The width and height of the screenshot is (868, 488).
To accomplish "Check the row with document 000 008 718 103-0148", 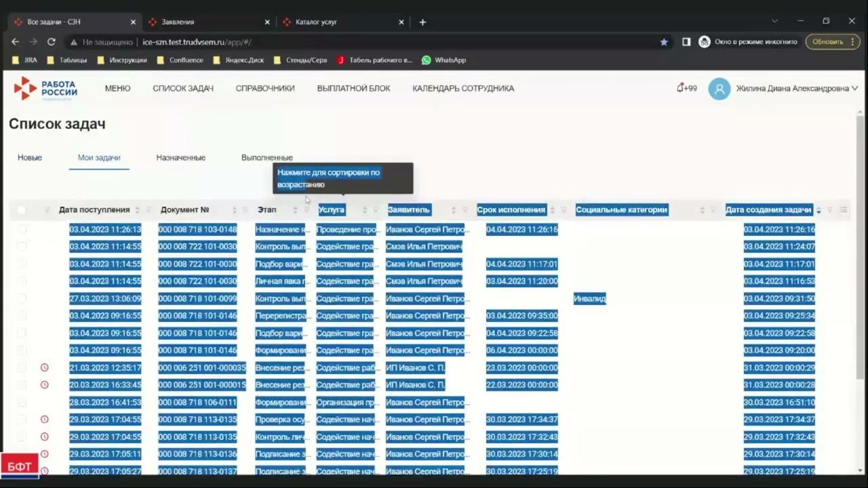I will [22, 230].
